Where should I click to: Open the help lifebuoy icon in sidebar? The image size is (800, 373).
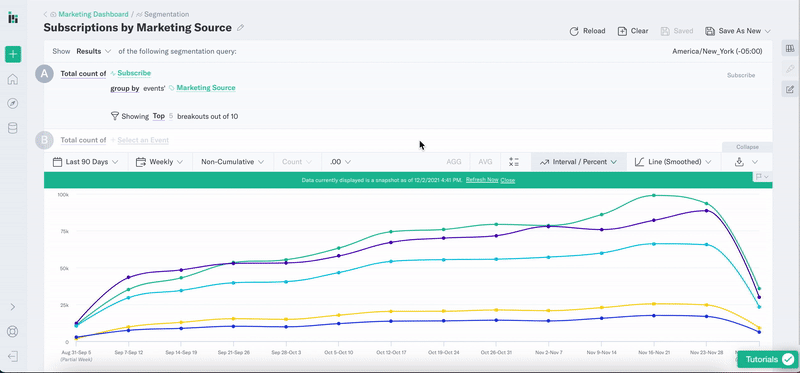click(13, 331)
